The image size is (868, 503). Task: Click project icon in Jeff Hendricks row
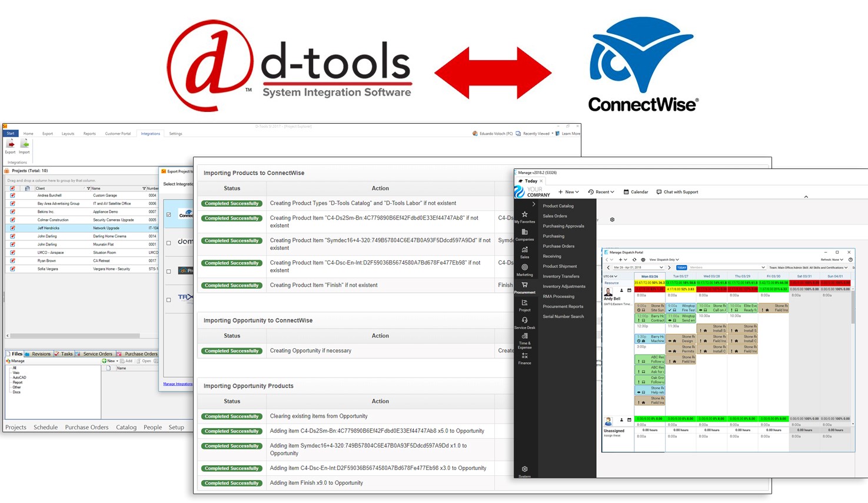click(x=12, y=228)
